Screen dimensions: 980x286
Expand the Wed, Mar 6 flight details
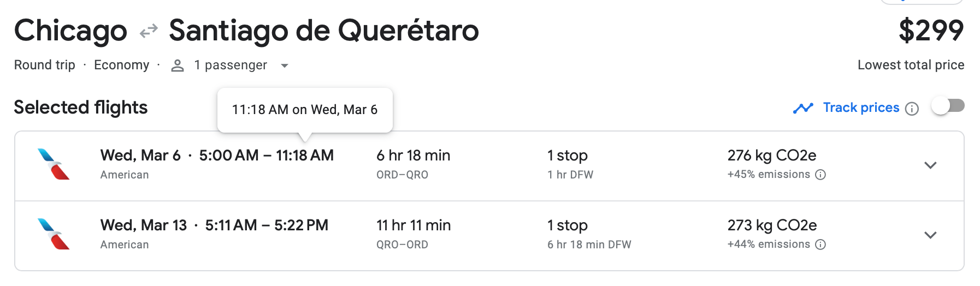[930, 165]
